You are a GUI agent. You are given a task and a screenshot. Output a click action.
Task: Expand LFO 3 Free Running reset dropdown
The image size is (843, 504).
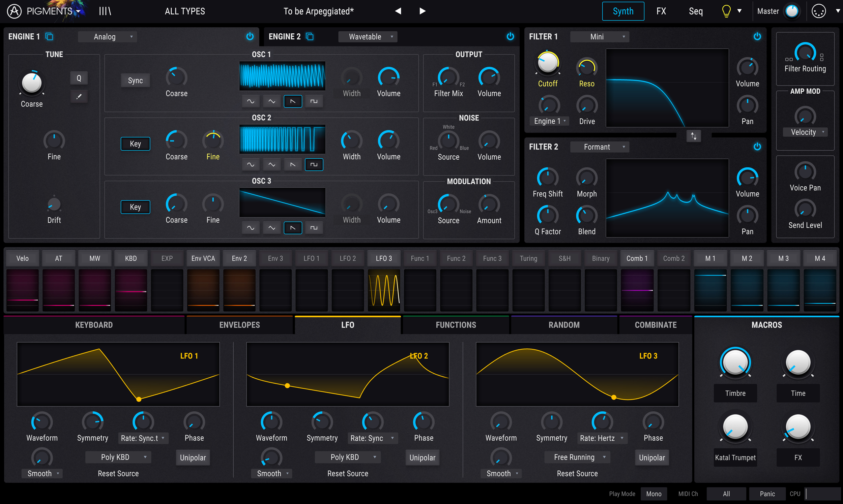[x=577, y=457]
